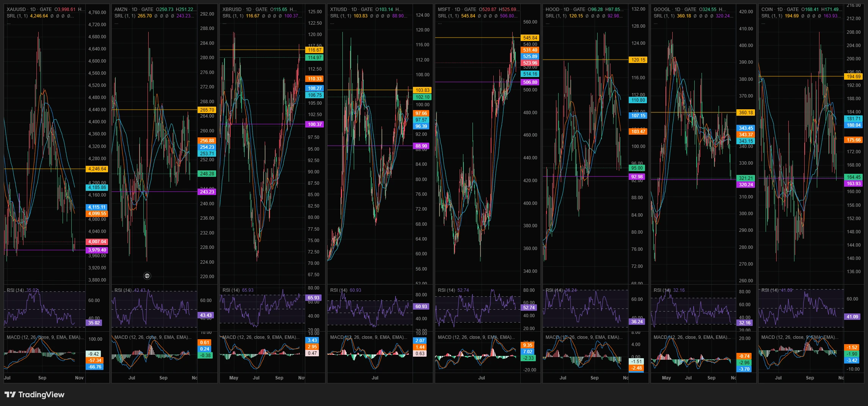The image size is (868, 406).
Task: Click the -66.76 MACD label in XAUUSD
Action: pyautogui.click(x=95, y=367)
